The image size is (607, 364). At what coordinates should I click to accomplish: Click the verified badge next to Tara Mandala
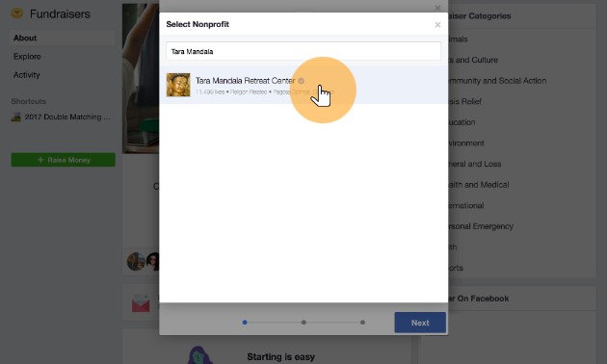(301, 81)
